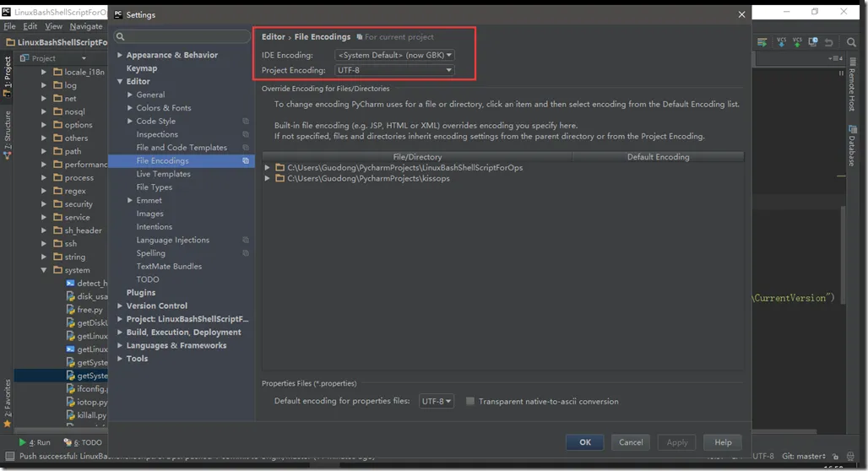Enable Transparent native-to-ascii conversion checkbox

point(470,401)
